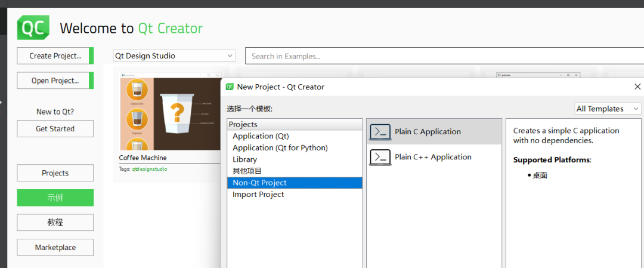Focus the Search in Examples field
The height and width of the screenshot is (268, 644).
pos(444,56)
